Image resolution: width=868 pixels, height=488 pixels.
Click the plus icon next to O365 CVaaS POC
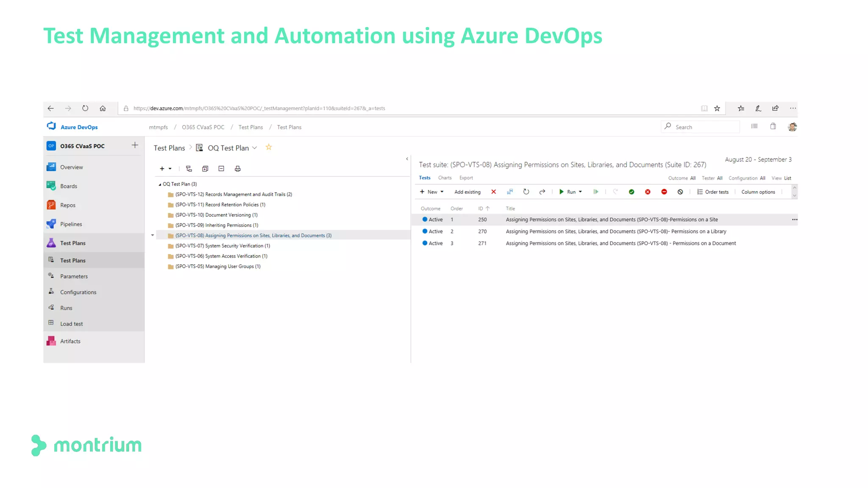[x=135, y=145]
